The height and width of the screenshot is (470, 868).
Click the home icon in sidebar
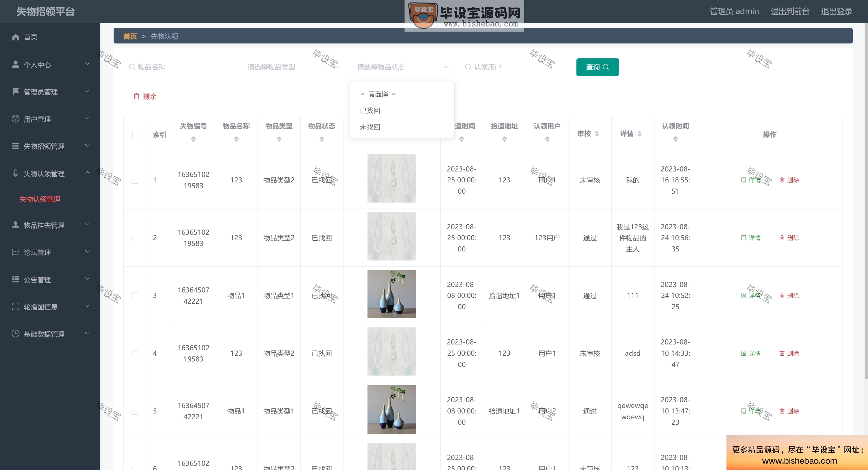click(15, 37)
